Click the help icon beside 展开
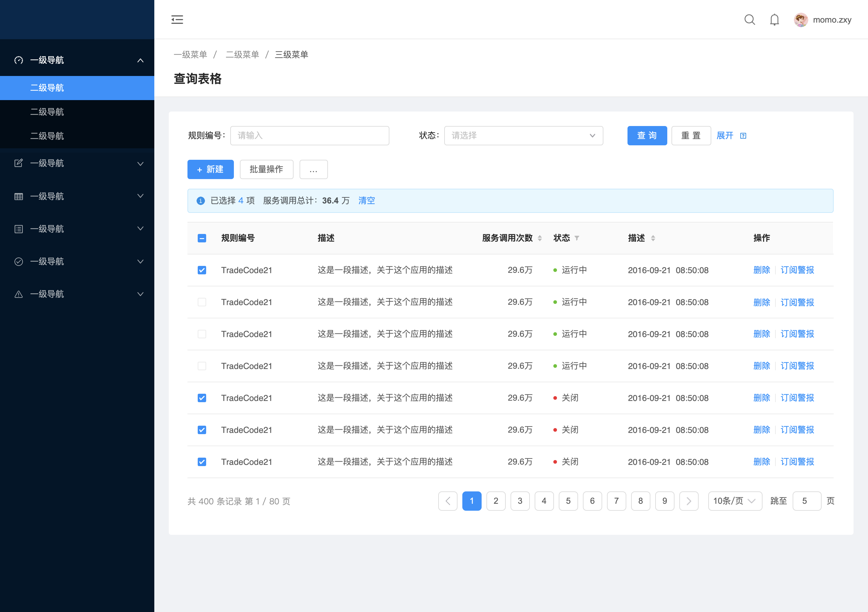The image size is (868, 612). [743, 136]
